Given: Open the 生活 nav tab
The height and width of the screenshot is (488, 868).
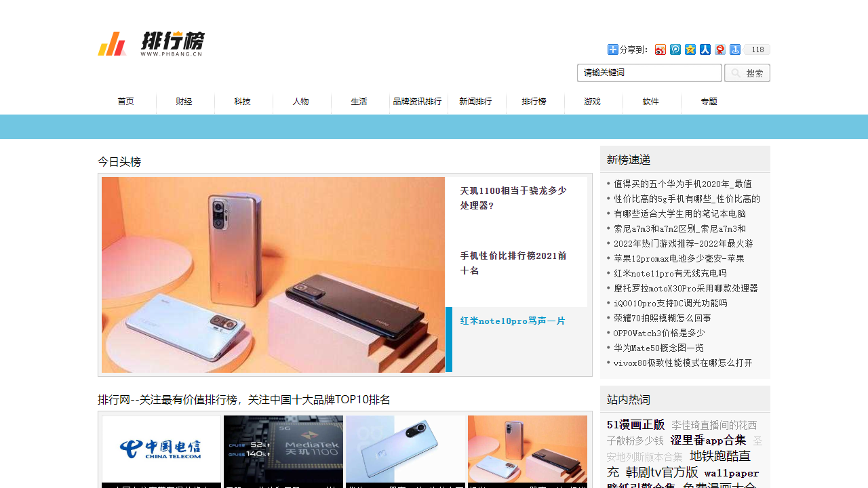Looking at the screenshot, I should tap(359, 102).
